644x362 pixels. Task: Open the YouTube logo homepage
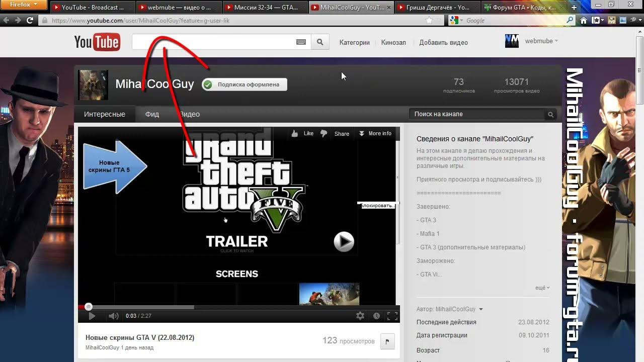click(x=97, y=42)
